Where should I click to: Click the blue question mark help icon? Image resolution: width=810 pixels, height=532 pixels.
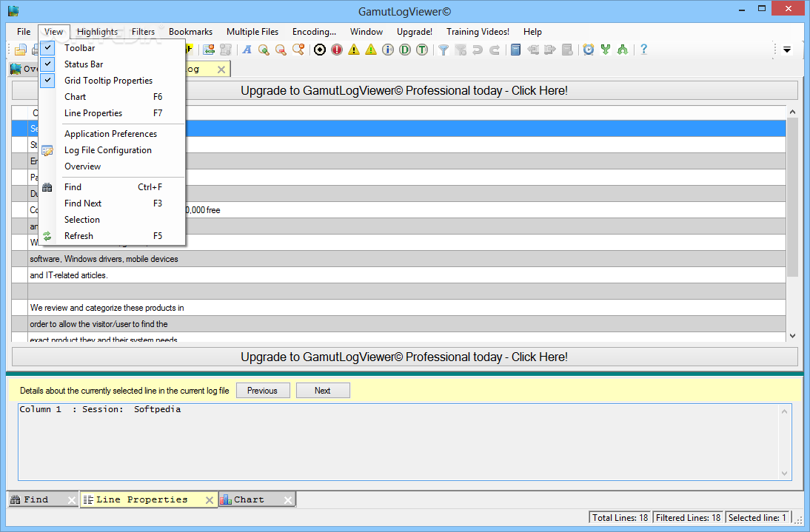coord(643,50)
